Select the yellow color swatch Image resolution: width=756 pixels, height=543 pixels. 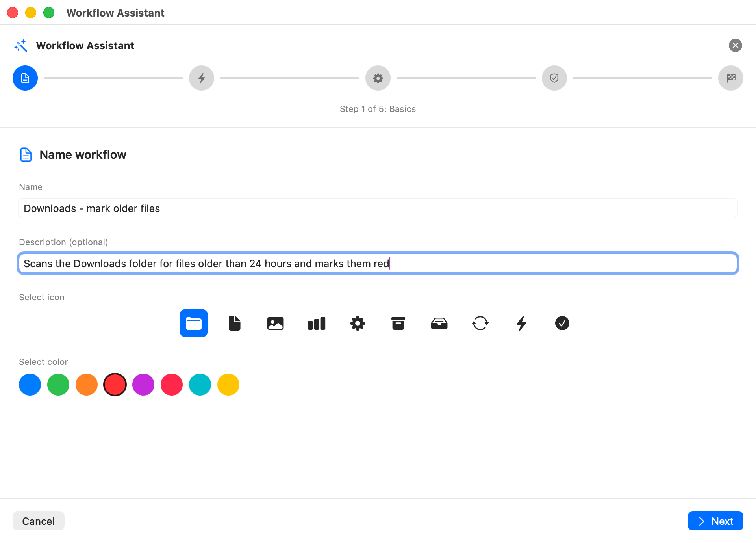click(228, 385)
